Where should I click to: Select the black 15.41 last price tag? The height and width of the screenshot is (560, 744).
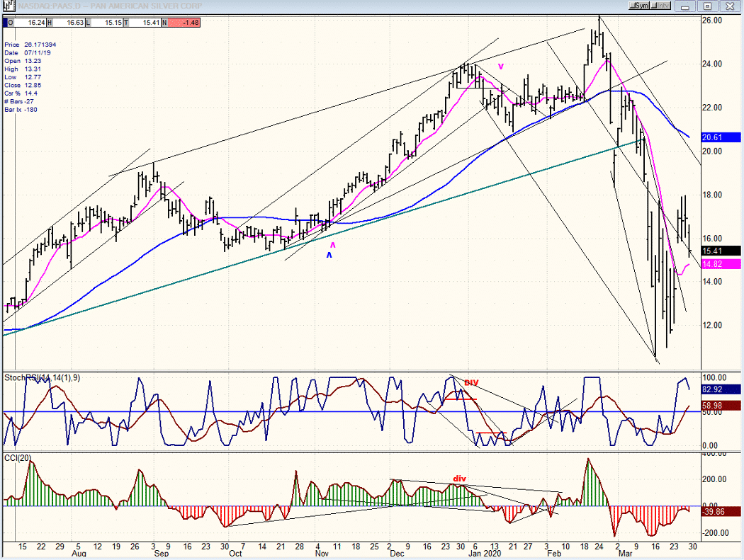click(721, 251)
